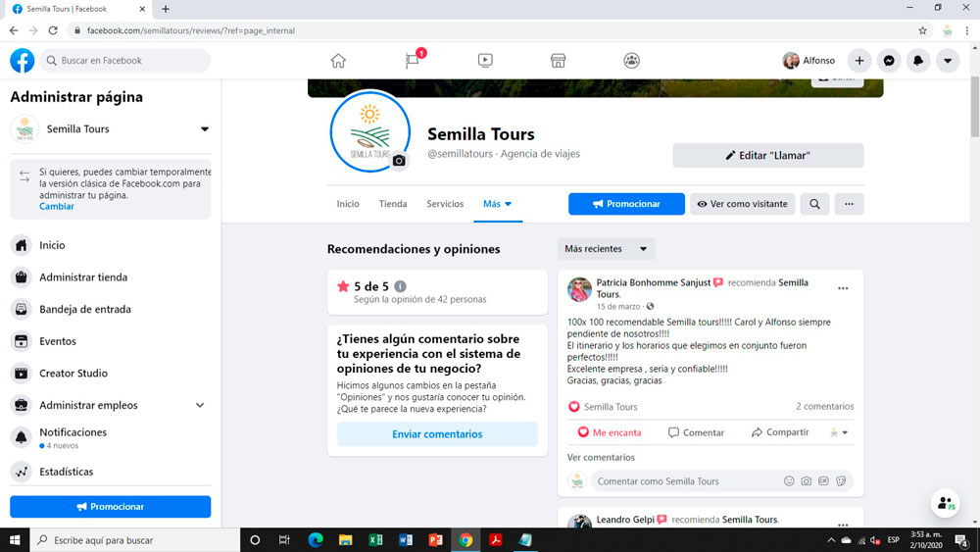Click Ver comentarios link
Viewport: 980px width, 552px height.
point(601,457)
